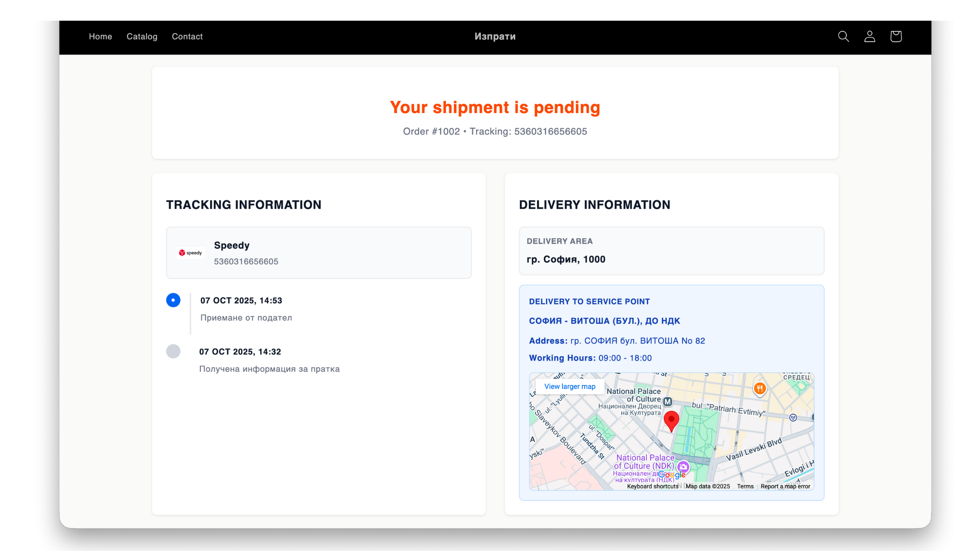Click the Google logo on map

(x=672, y=475)
